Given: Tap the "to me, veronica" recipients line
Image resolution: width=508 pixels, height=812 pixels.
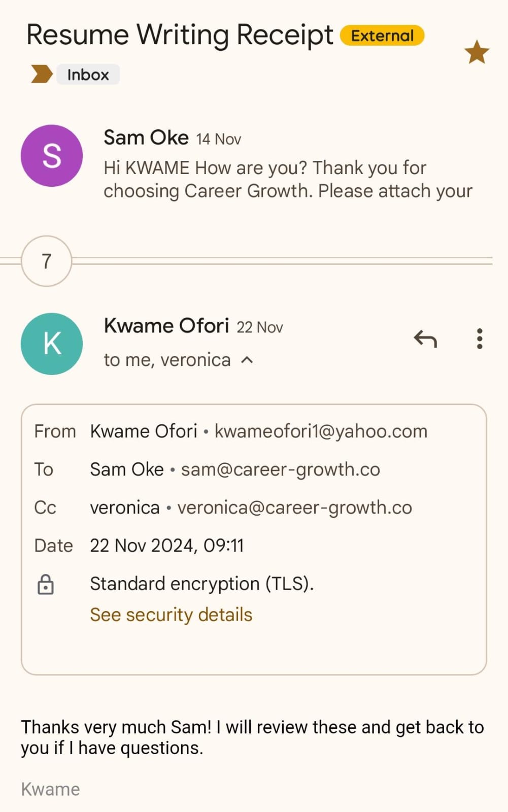Looking at the screenshot, I should coord(167,360).
